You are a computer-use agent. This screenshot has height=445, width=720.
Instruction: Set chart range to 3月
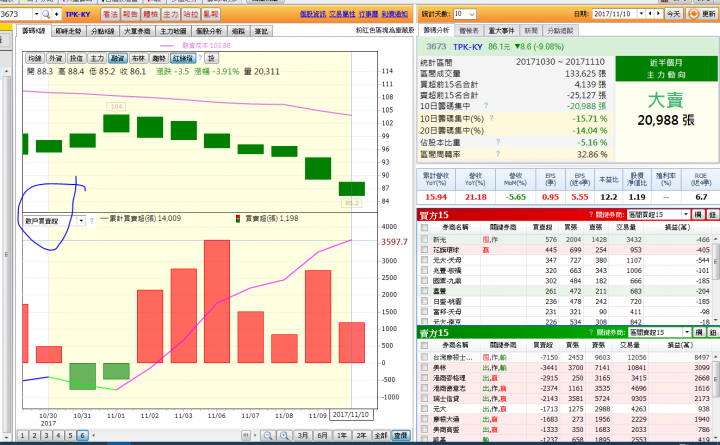[x=302, y=435]
